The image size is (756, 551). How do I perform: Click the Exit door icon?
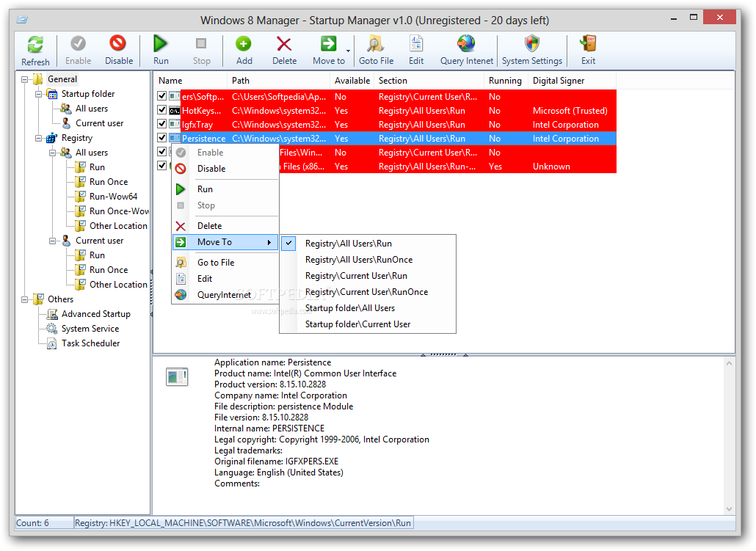point(588,43)
